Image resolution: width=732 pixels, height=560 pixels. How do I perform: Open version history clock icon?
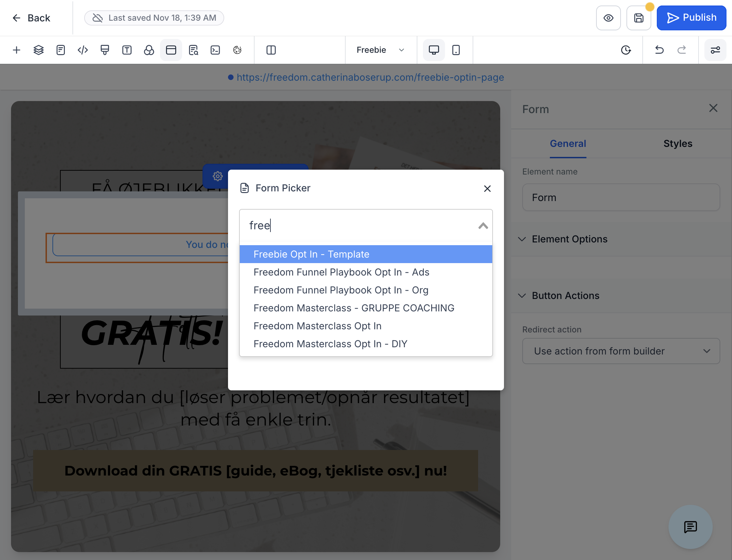pos(626,50)
